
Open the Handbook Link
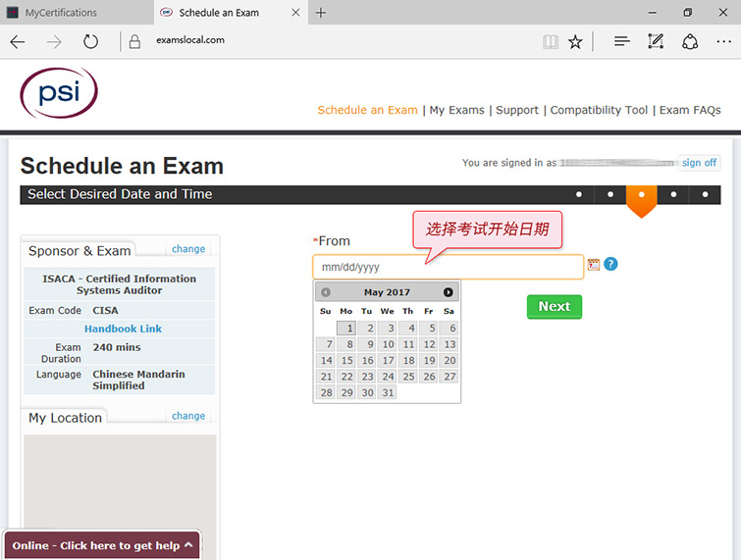123,329
